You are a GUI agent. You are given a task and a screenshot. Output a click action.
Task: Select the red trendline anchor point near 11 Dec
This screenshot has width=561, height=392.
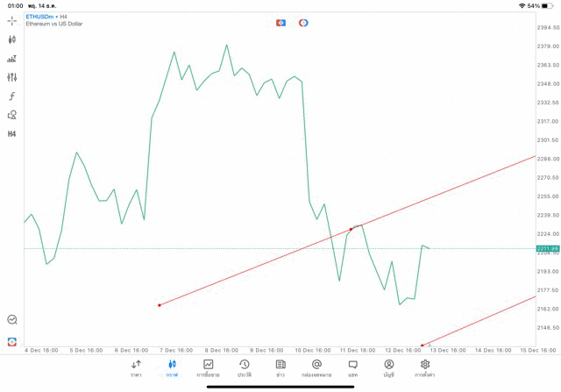[351, 230]
